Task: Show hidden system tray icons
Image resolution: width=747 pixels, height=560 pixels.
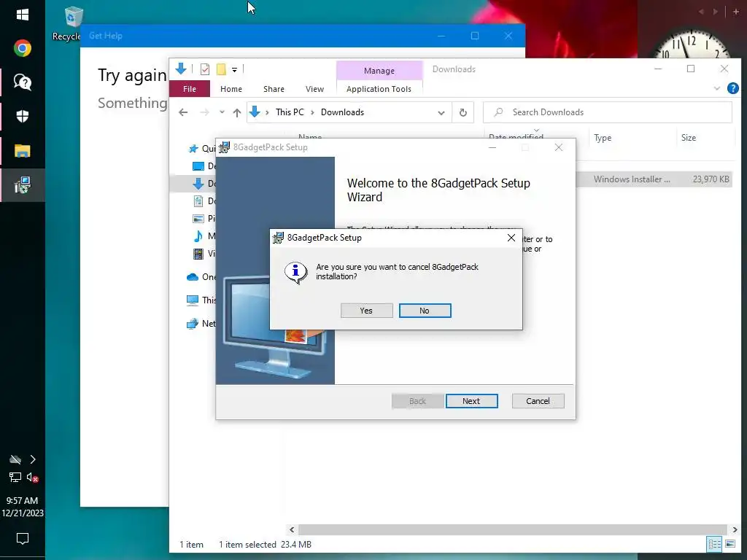Action: tap(32, 459)
